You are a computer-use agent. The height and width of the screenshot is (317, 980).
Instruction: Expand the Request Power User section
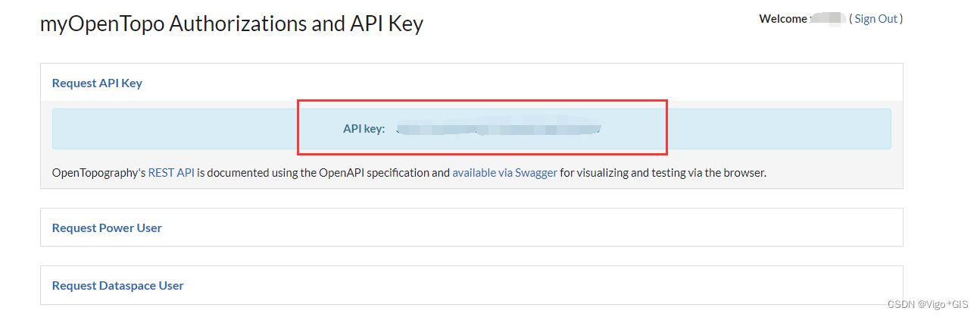[x=107, y=228]
